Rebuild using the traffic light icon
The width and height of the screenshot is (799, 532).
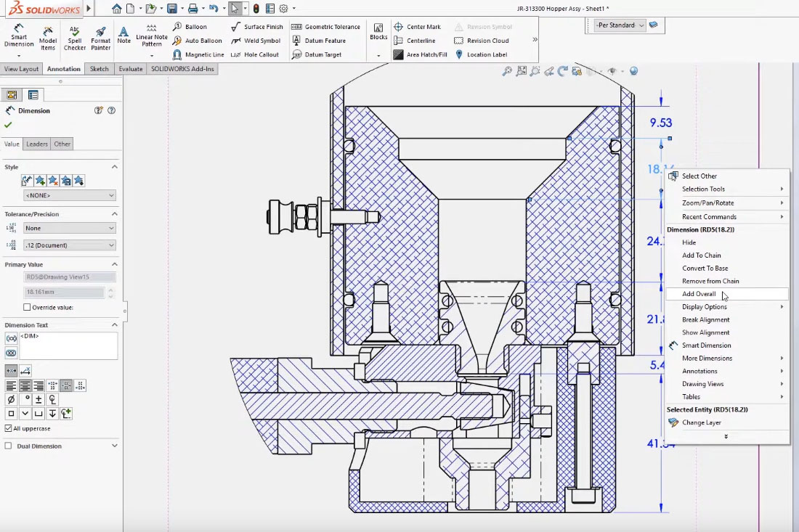coord(256,9)
